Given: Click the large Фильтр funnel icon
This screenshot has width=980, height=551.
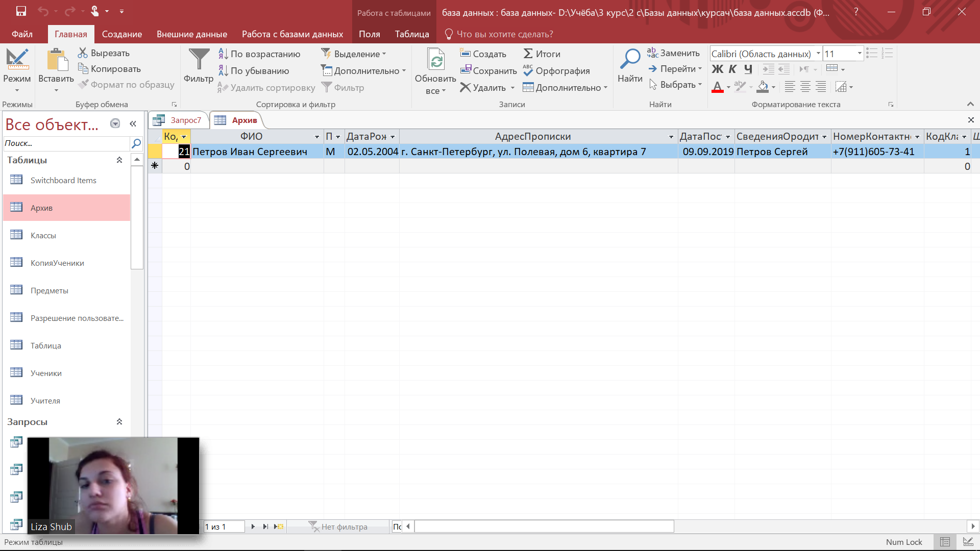Looking at the screenshot, I should [199, 59].
